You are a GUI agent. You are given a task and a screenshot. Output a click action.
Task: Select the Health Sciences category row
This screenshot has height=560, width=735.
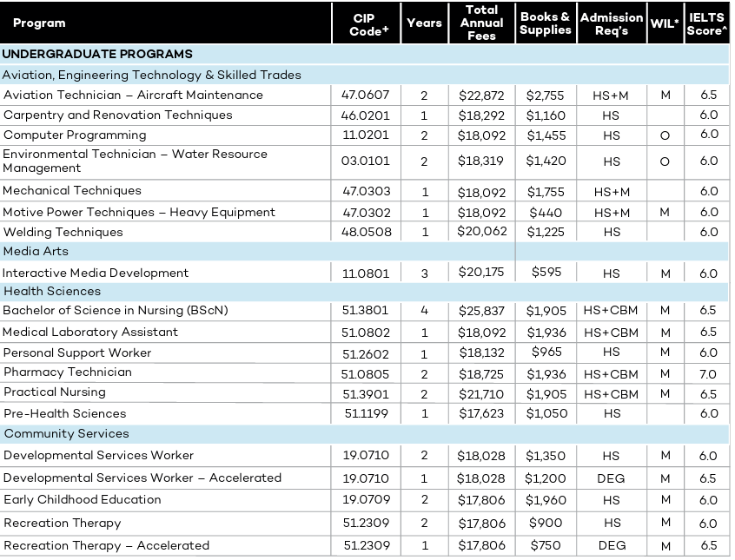click(x=52, y=291)
